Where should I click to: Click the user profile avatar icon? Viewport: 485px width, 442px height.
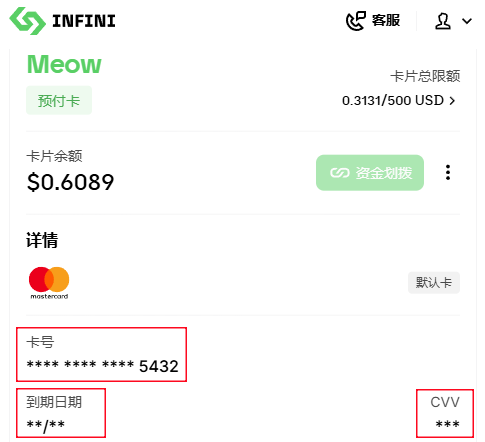click(x=443, y=21)
